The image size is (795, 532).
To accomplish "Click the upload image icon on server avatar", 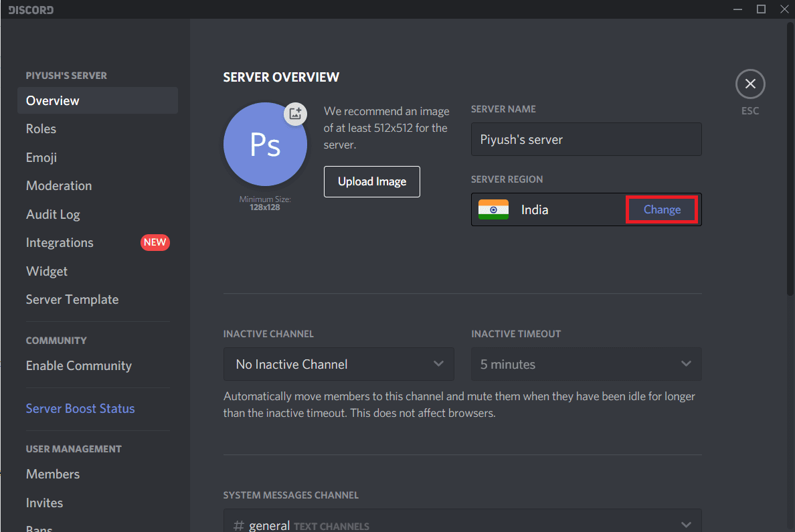I will pyautogui.click(x=295, y=113).
